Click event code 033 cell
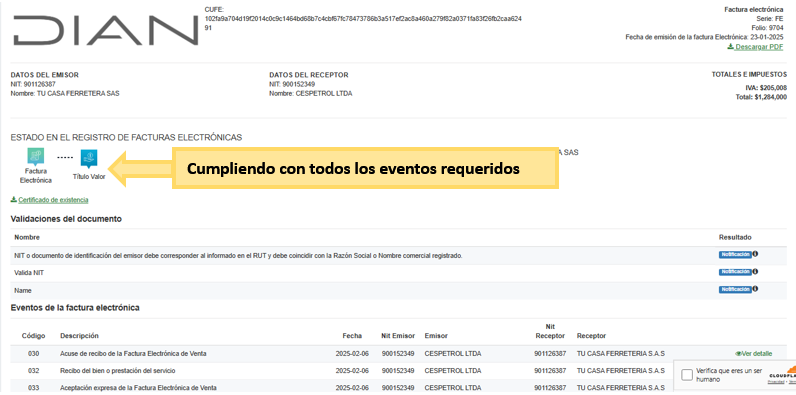Image resolution: width=796 pixels, height=395 pixels. coord(34,388)
